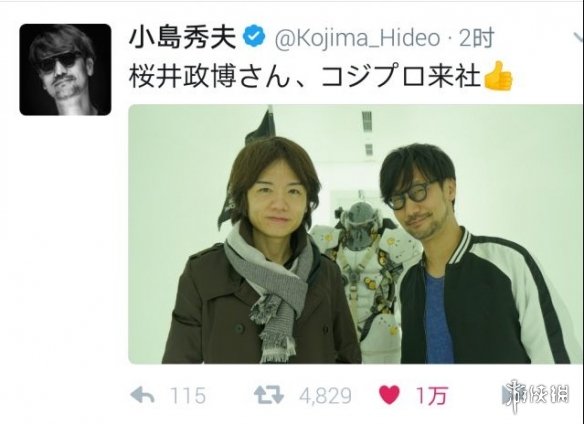Toggle the red heart like icon
The width and height of the screenshot is (584, 424).
pyautogui.click(x=389, y=395)
